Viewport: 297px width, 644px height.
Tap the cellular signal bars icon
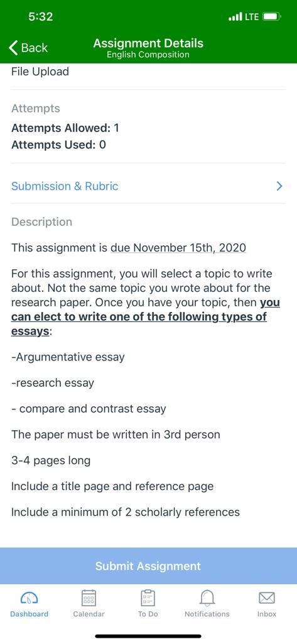(235, 17)
